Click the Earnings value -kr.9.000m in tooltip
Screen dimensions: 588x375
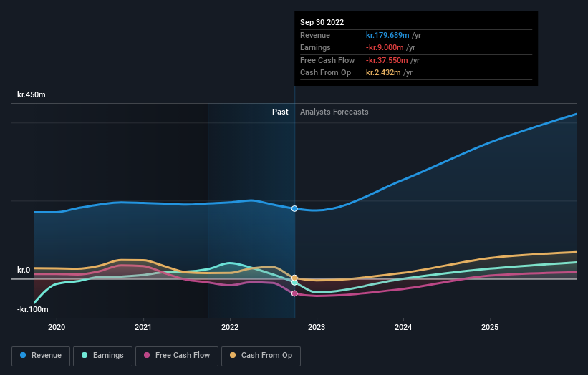[x=385, y=47]
